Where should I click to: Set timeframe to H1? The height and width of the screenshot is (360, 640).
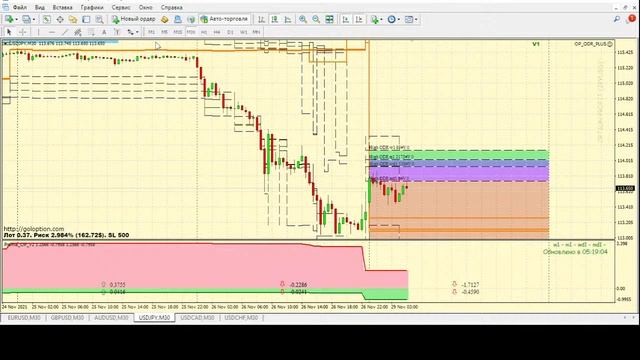coord(204,32)
